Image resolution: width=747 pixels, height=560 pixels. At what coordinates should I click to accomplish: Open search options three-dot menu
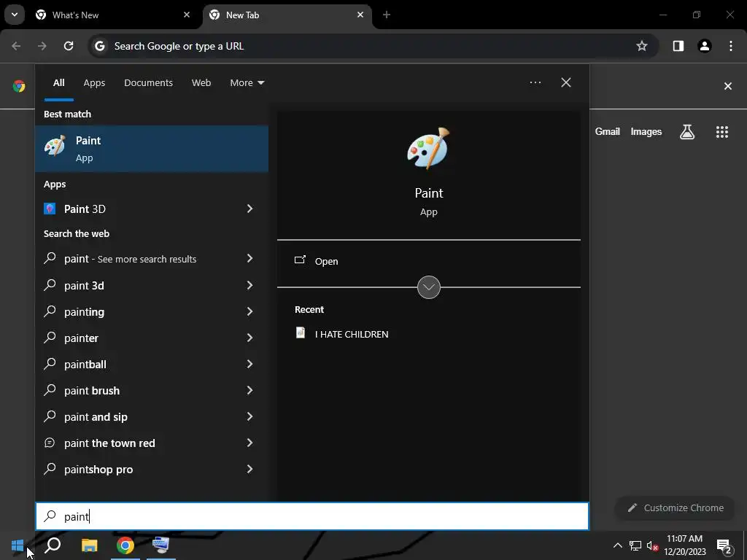point(535,82)
